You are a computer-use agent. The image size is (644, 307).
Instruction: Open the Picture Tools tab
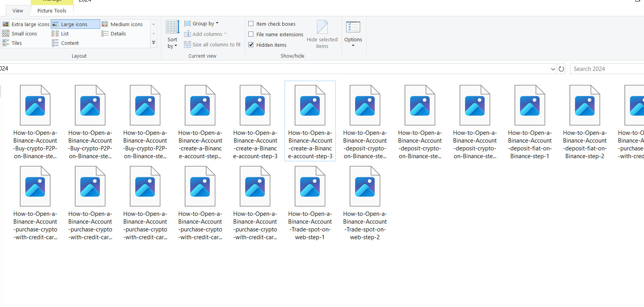pyautogui.click(x=52, y=11)
